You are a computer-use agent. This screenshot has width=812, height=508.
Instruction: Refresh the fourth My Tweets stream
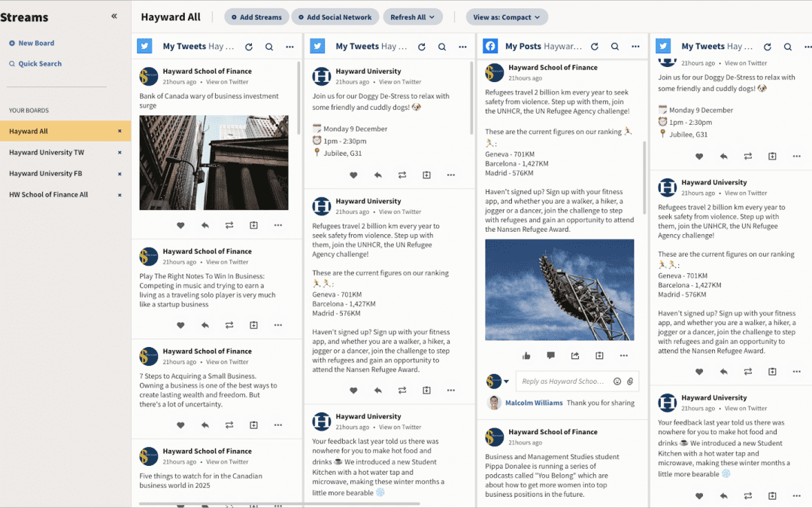tap(768, 47)
